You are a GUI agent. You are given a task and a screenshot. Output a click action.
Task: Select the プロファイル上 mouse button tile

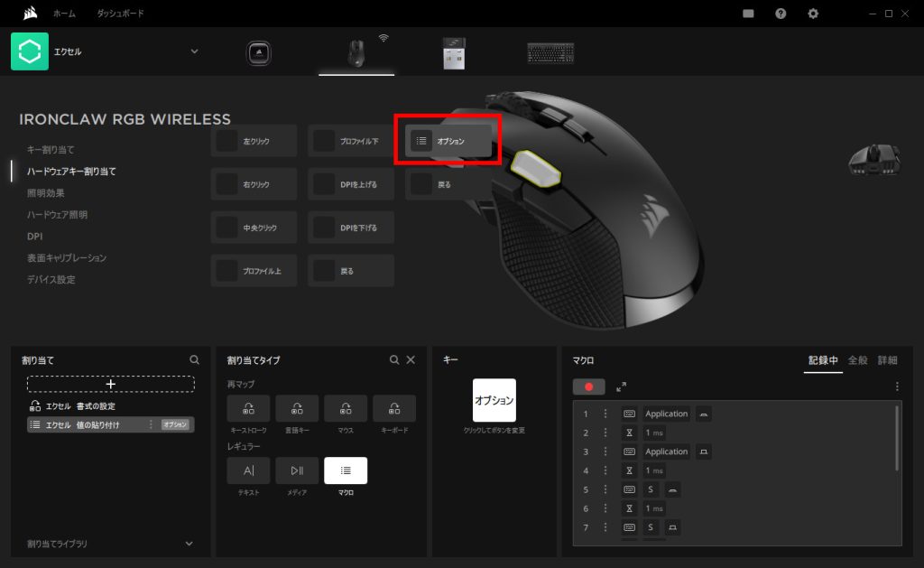click(x=254, y=271)
